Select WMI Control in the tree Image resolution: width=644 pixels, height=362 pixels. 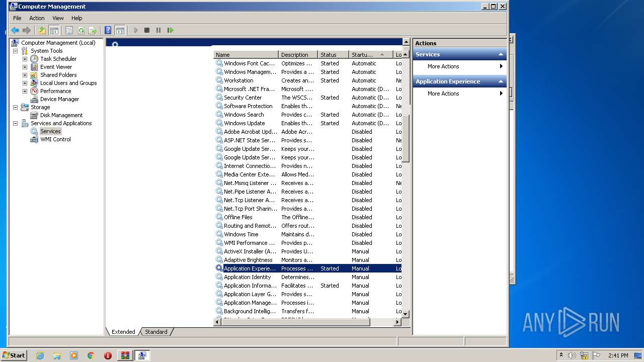[55, 139]
